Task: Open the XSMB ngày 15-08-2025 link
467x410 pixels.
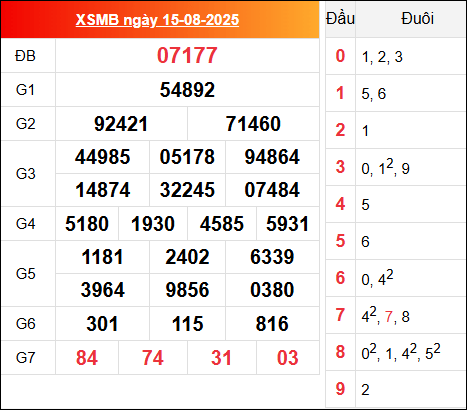Action: (157, 20)
